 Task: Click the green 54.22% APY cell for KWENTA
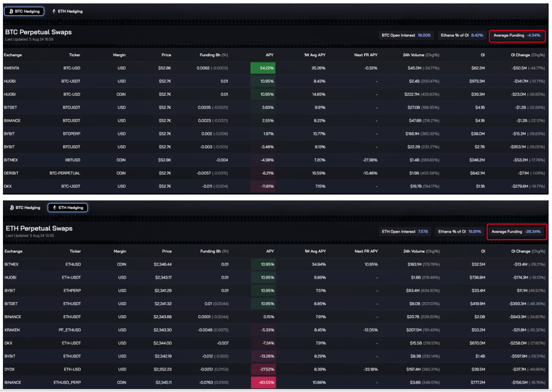click(262, 68)
